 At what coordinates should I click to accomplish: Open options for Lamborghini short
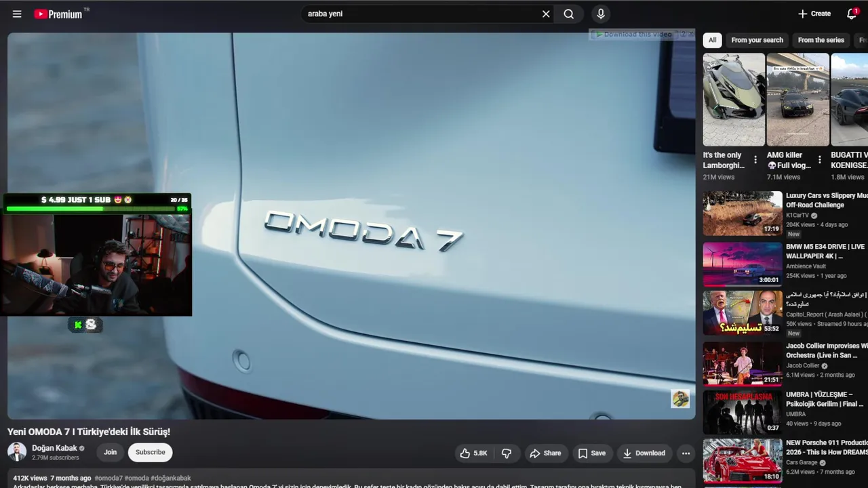click(755, 160)
